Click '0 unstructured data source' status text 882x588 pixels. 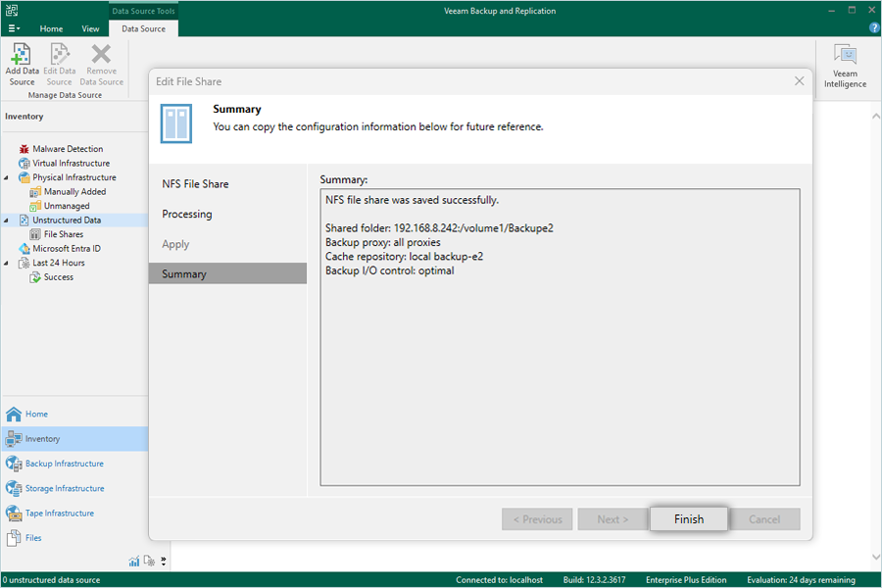pyautogui.click(x=51, y=580)
